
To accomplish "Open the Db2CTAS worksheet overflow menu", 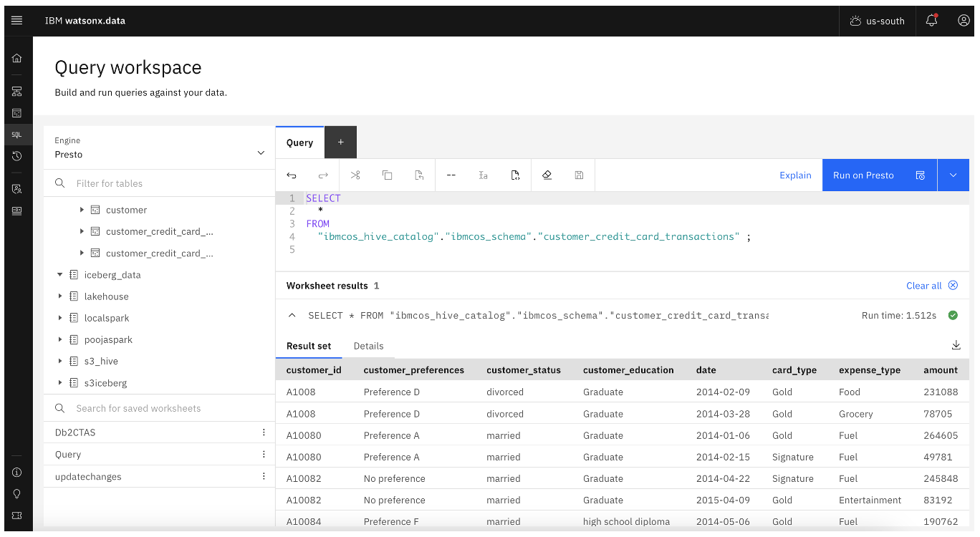I will (264, 432).
